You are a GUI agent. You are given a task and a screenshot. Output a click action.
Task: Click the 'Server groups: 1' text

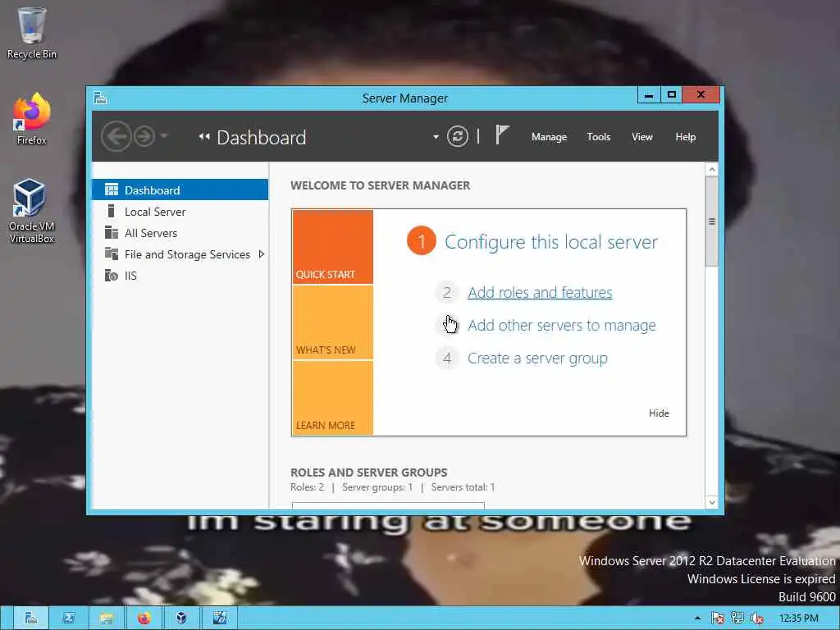tap(377, 487)
